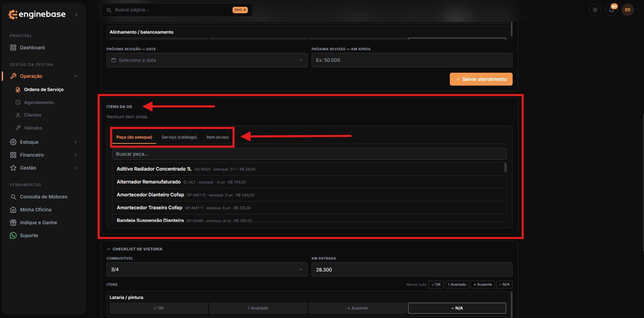Screen dimensions: 644x318
Task: Click the Agendamento clock icon
Action: click(18, 102)
